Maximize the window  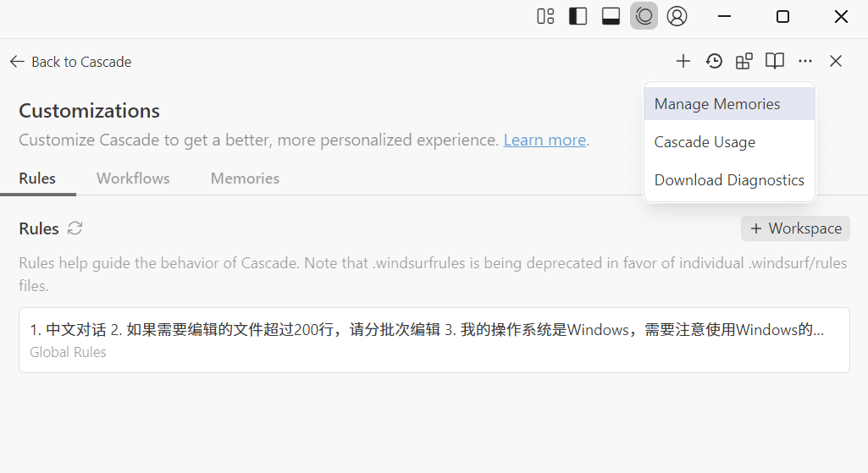tap(782, 16)
